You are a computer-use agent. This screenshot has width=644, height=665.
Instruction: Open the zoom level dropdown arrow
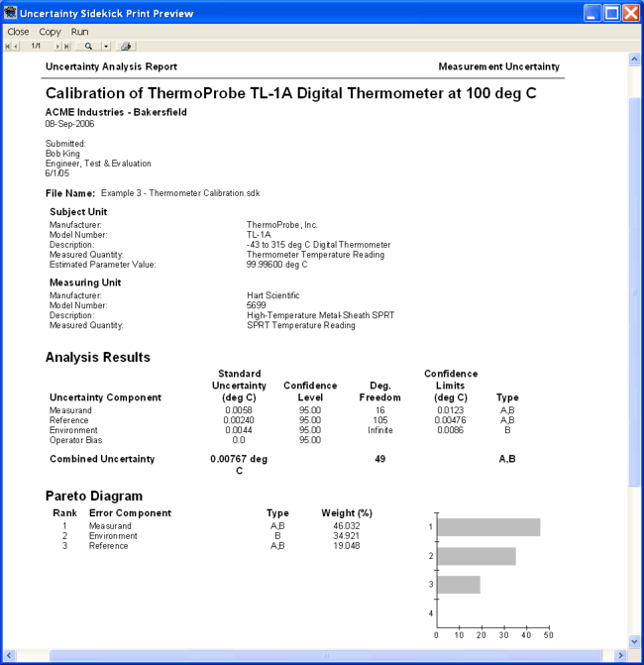pyautogui.click(x=106, y=47)
